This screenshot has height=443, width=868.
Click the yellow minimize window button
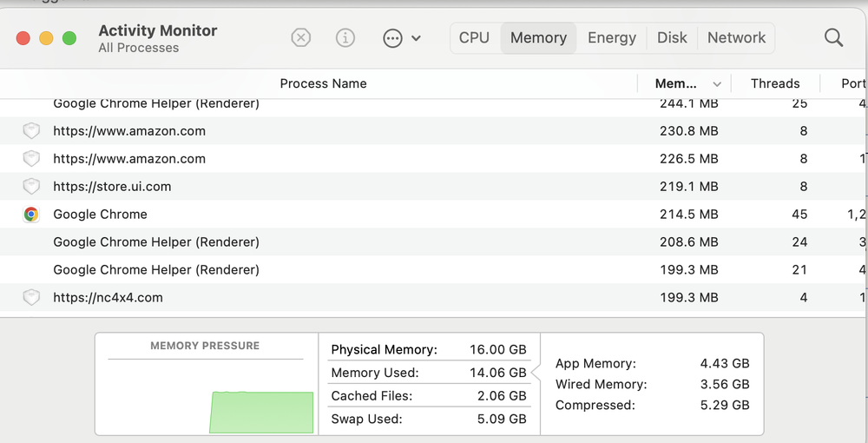(x=46, y=38)
